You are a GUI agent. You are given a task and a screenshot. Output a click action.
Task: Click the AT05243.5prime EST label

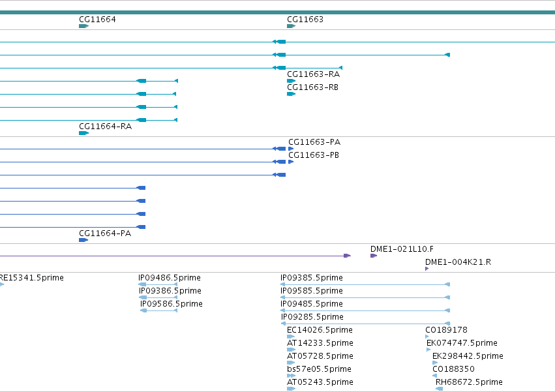click(320, 382)
